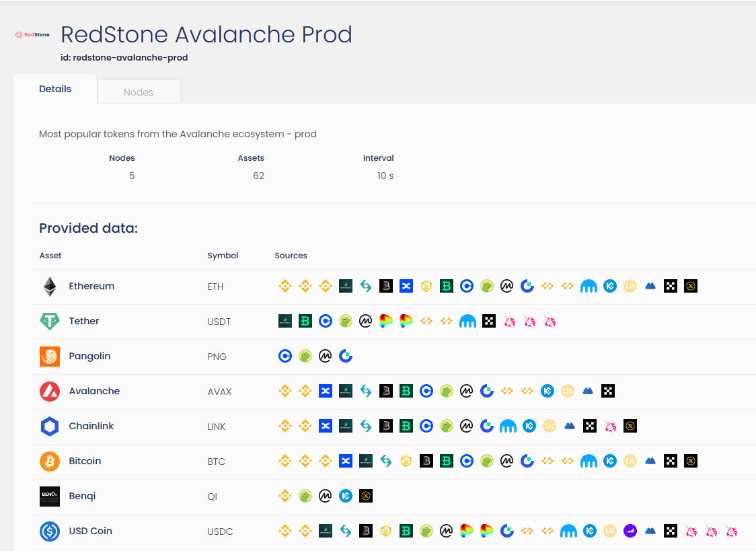Click the USD Coin asset icon
This screenshot has height=551, width=756.
pyautogui.click(x=50, y=531)
